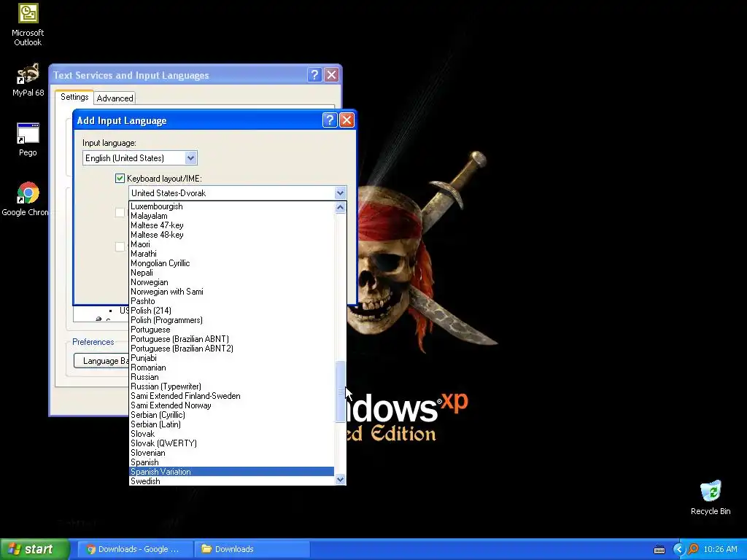Select Spanish Variation layout
The width and height of the screenshot is (747, 560).
click(231, 472)
